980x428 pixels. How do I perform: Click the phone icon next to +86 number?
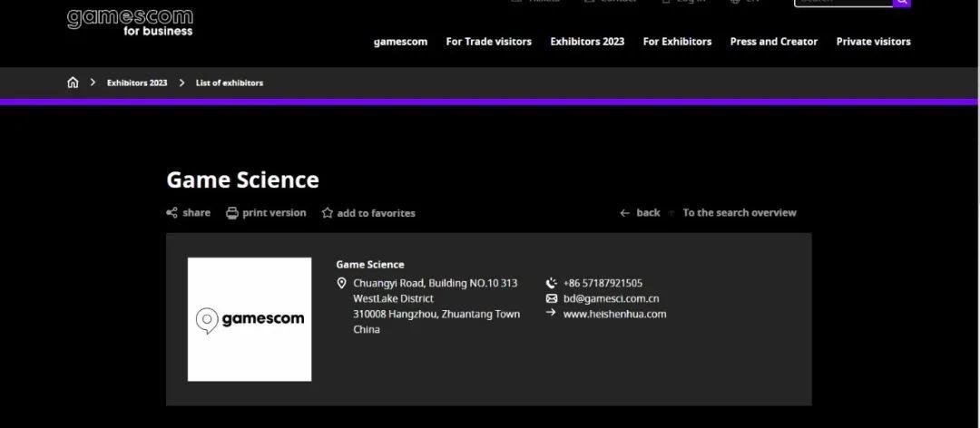click(x=552, y=283)
